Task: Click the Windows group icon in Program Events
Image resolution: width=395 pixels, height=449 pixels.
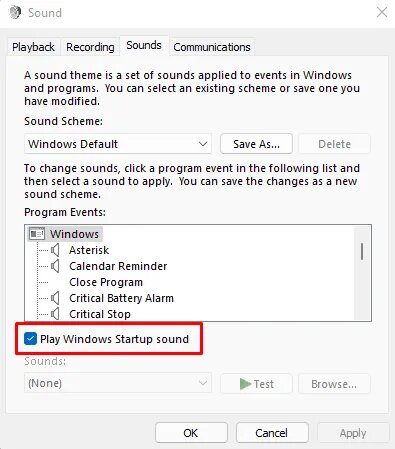Action: [37, 234]
